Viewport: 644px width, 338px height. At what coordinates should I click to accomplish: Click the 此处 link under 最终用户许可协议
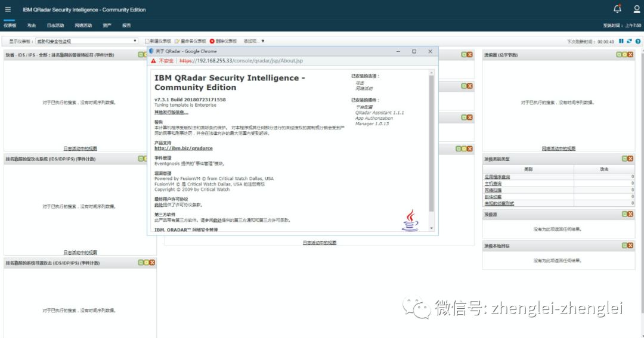click(x=159, y=204)
